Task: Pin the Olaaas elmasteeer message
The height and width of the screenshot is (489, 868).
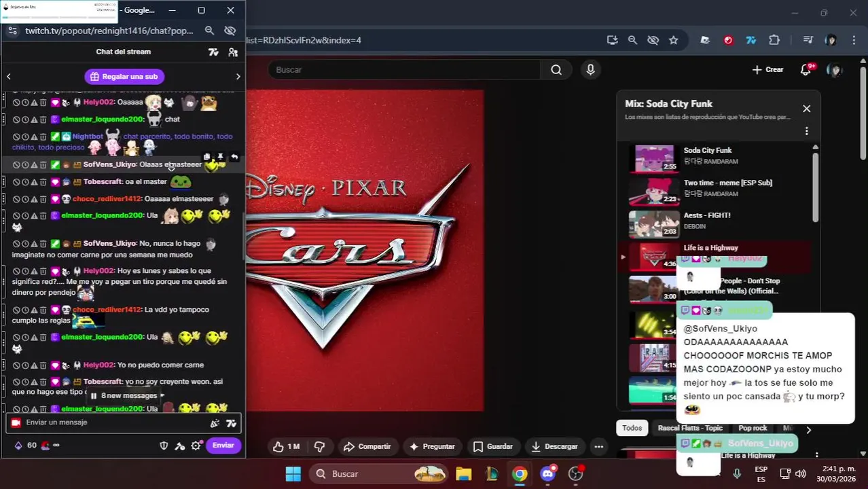Action: tap(220, 157)
